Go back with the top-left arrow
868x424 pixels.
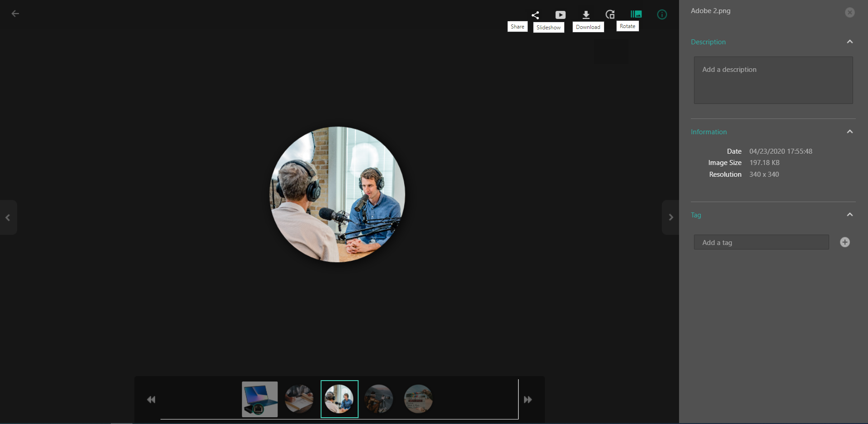[15, 14]
